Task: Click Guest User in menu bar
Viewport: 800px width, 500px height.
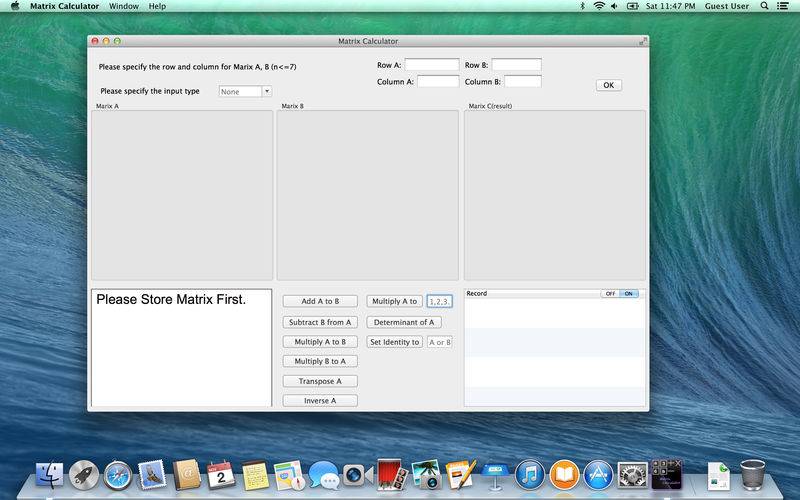Action: tap(727, 6)
